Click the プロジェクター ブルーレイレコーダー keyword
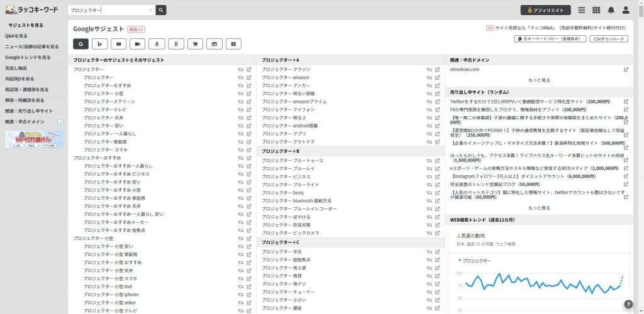Screen dimensions: 644x314 [299, 209]
